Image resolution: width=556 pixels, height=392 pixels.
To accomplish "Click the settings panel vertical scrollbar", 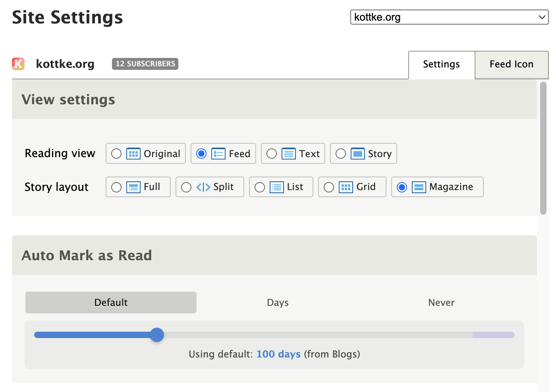I will click(x=543, y=148).
